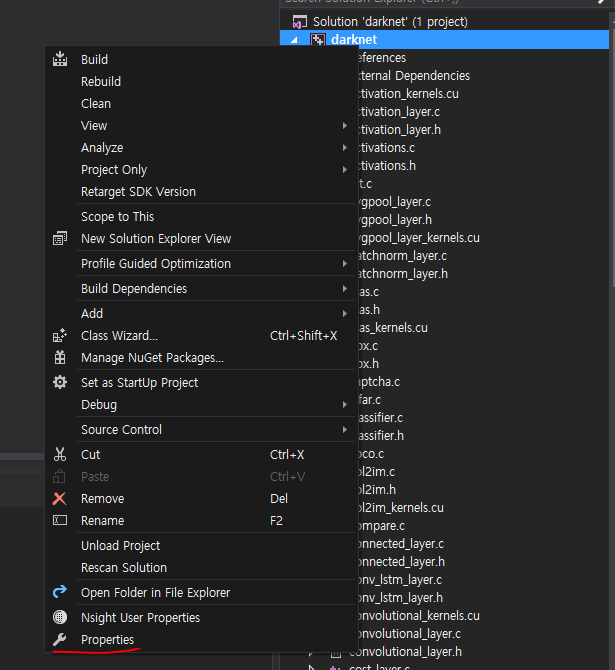Click the Set as StartUp Project gear icon
Image resolution: width=615 pixels, height=670 pixels.
[60, 382]
